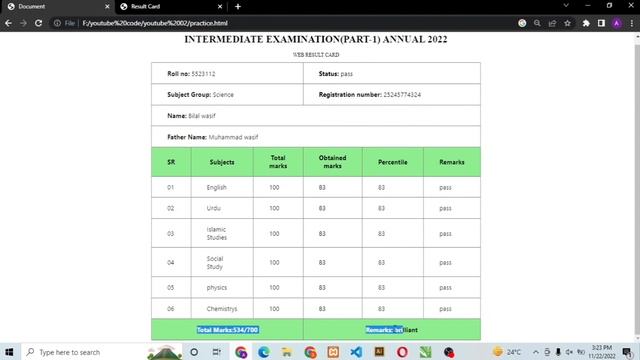Viewport: 640px width, 360px height.
Task: Close the Document tab
Action: pyautogui.click(x=107, y=7)
